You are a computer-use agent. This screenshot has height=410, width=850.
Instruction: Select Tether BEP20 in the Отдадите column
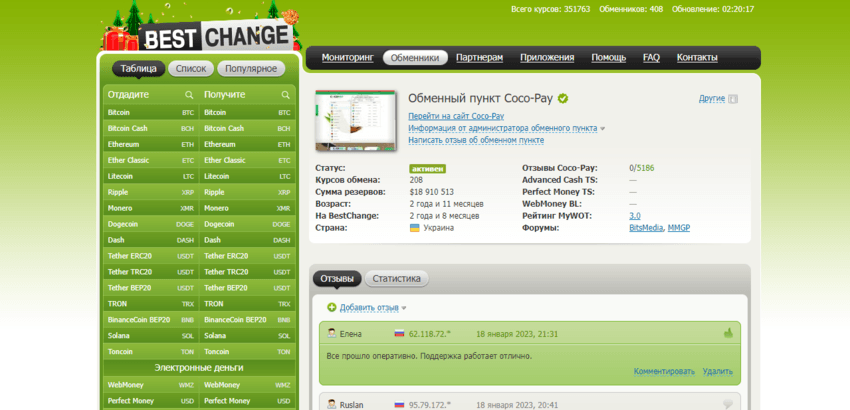[151, 287]
